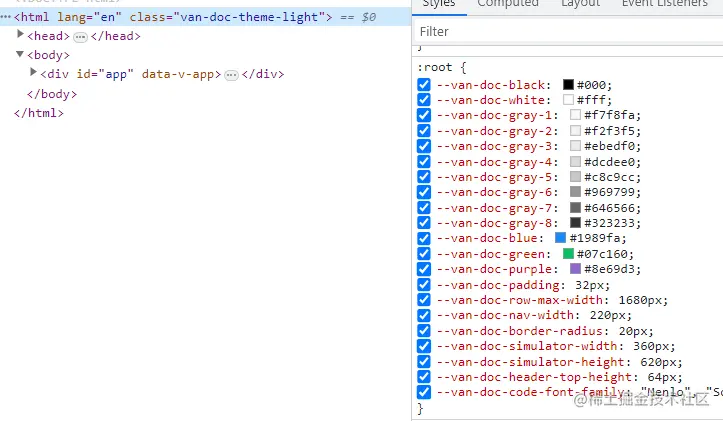The image size is (723, 421).
Task: Toggle the --van-doc-simulator-width checkbox
Action: click(424, 346)
